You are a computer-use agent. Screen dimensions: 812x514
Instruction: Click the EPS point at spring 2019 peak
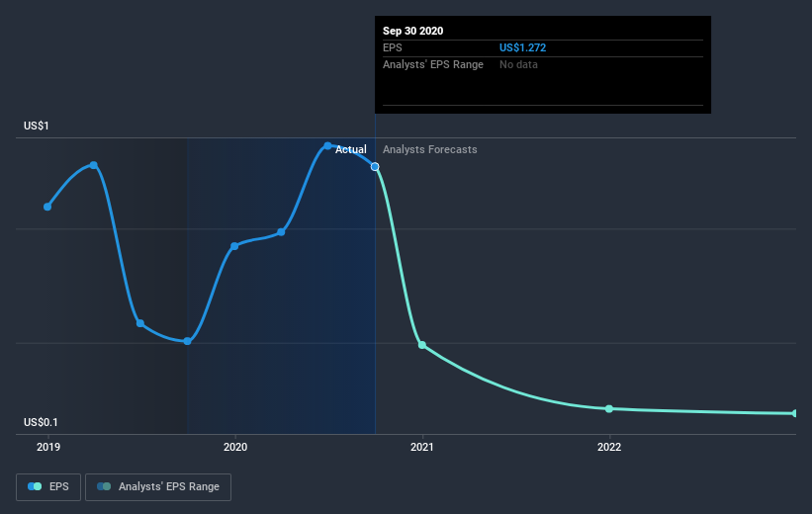[94, 165]
